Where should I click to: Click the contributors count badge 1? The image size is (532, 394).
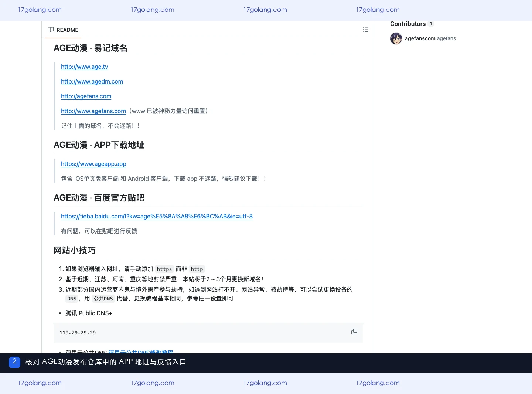(431, 24)
